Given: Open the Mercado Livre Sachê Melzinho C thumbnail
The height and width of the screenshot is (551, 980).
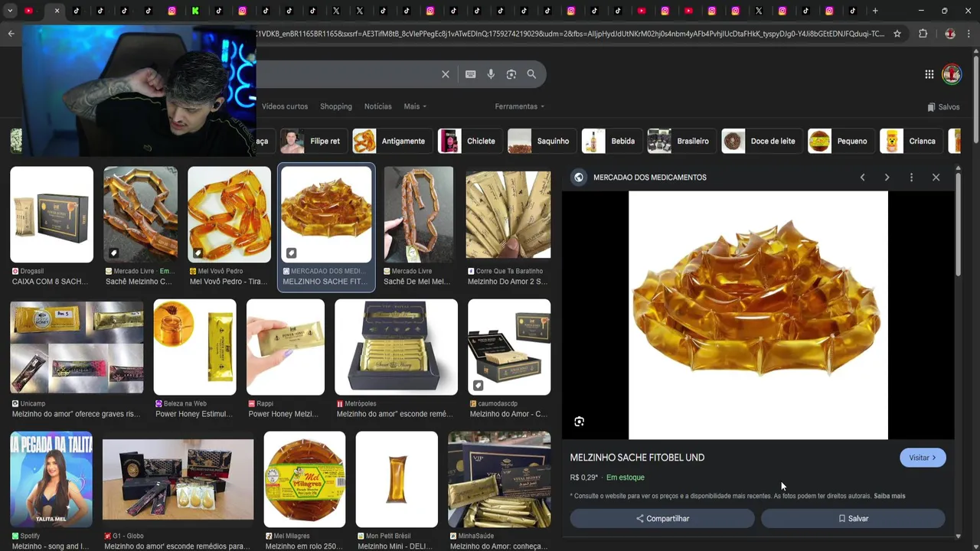Looking at the screenshot, I should point(141,214).
